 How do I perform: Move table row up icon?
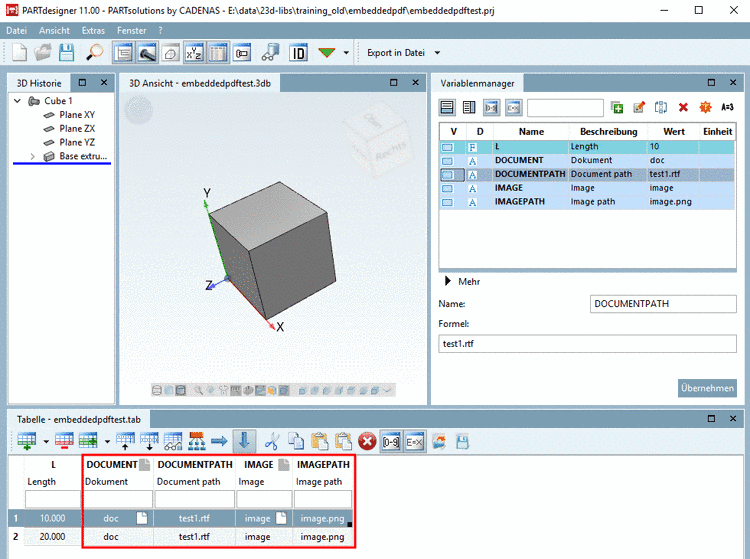tap(125, 441)
